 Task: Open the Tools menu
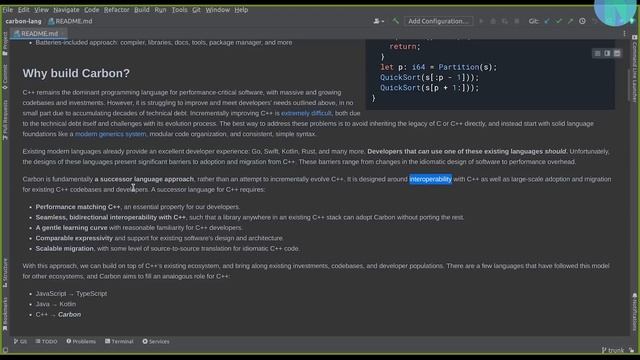click(x=179, y=9)
